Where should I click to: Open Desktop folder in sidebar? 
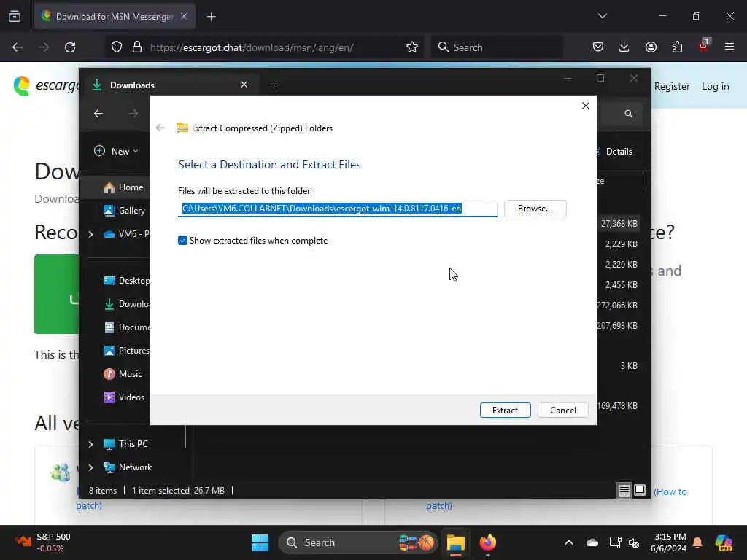[126, 281]
